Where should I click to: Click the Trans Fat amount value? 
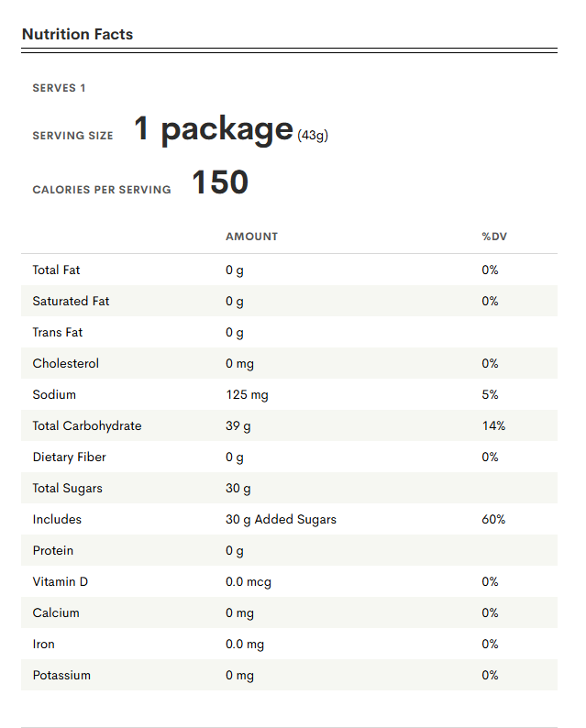click(x=235, y=332)
